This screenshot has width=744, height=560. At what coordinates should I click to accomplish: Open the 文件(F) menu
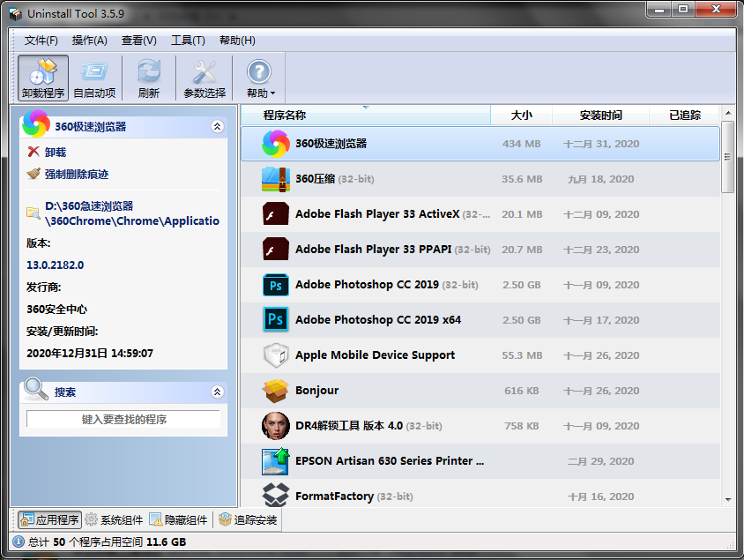click(41, 41)
